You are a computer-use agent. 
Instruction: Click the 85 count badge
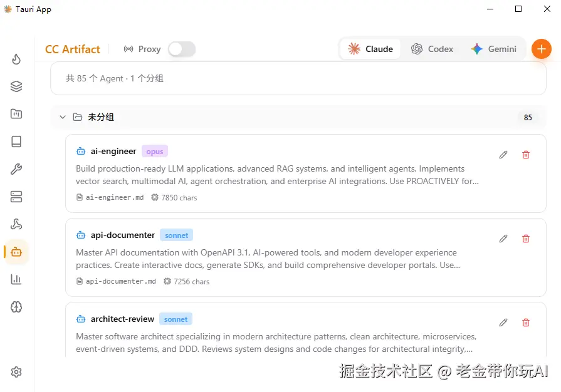[528, 118]
